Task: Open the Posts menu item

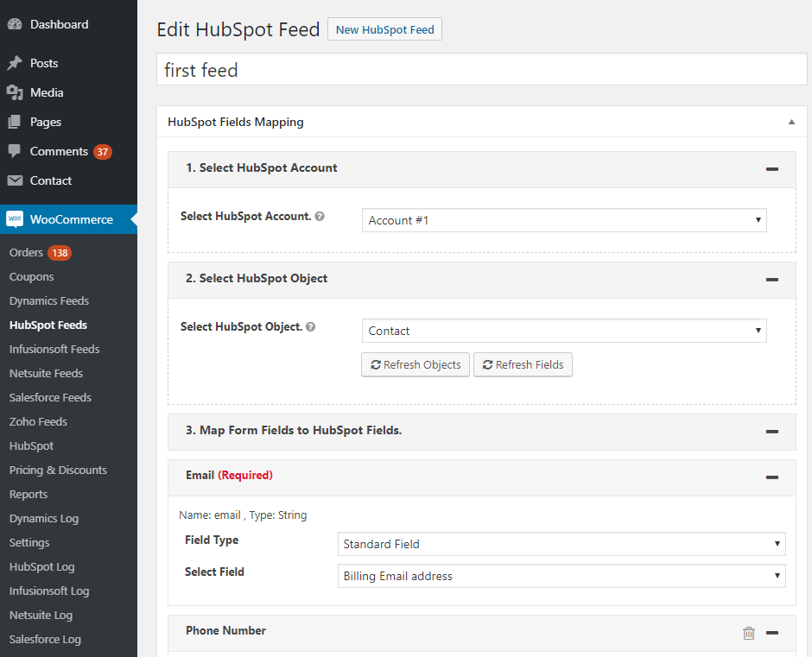Action: tap(44, 63)
